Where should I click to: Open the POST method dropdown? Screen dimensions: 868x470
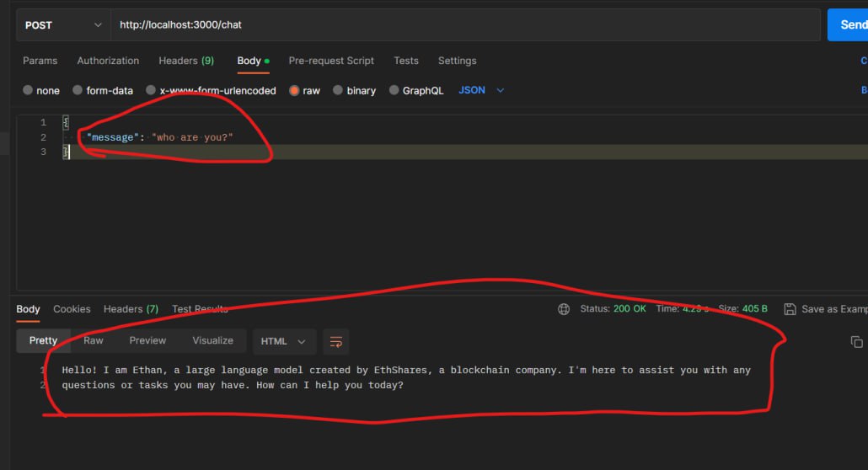(64, 25)
